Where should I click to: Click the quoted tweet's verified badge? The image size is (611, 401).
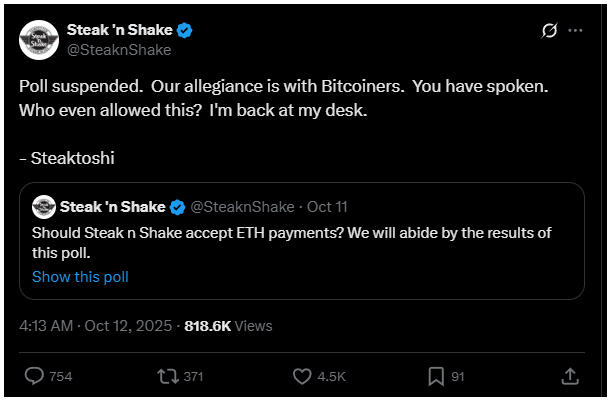(177, 207)
